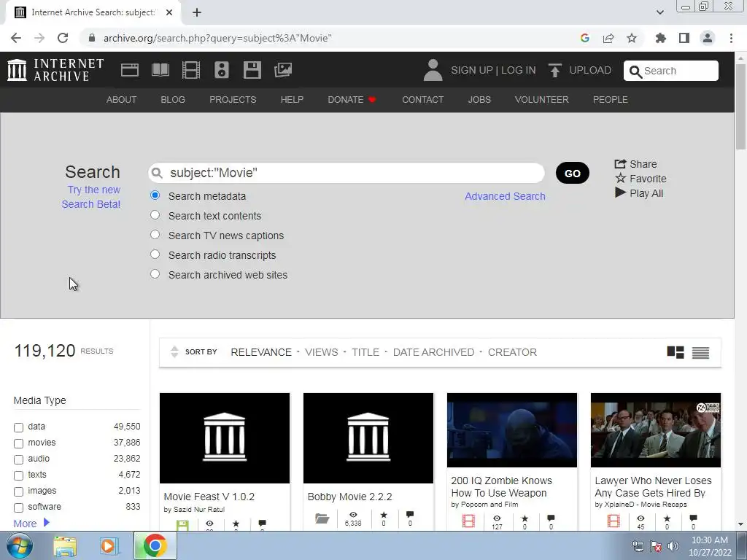Open Chrome three-dot menu

731,38
